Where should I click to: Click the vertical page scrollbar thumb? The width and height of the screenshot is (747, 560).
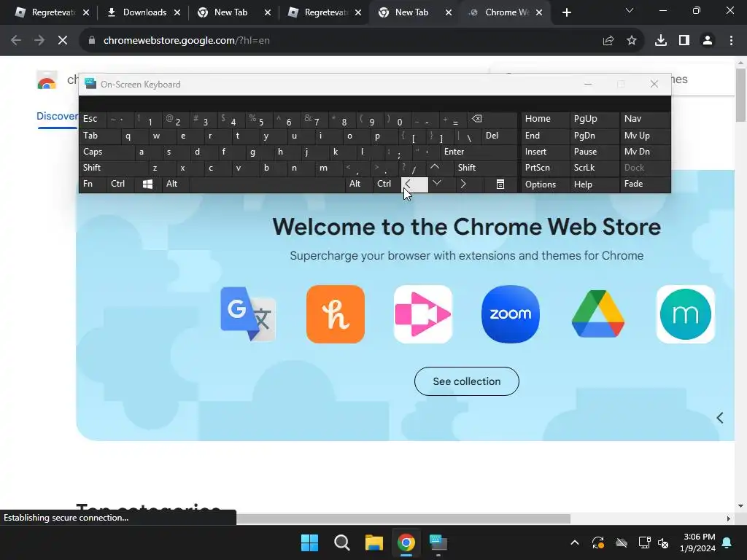(740, 96)
